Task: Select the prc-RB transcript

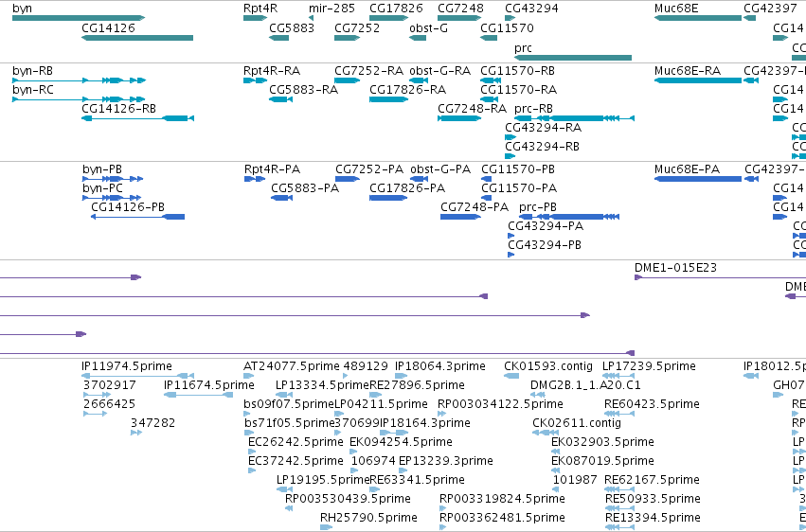Action: (x=574, y=118)
